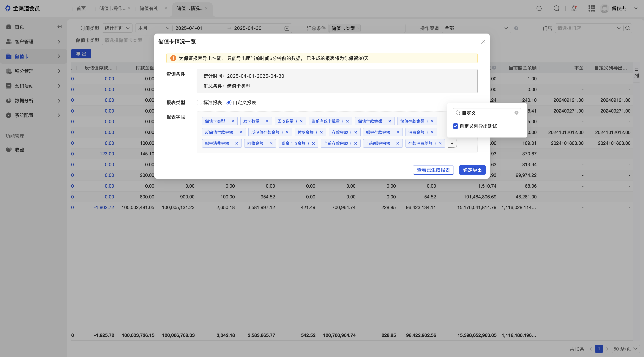
Task: Click the -123.00 value link in table
Action: coord(106,154)
